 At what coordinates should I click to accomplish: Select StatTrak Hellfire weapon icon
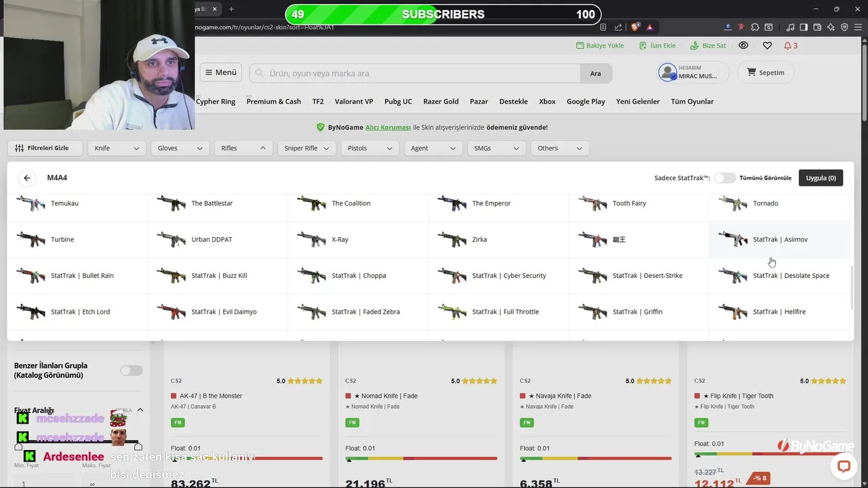[733, 312]
